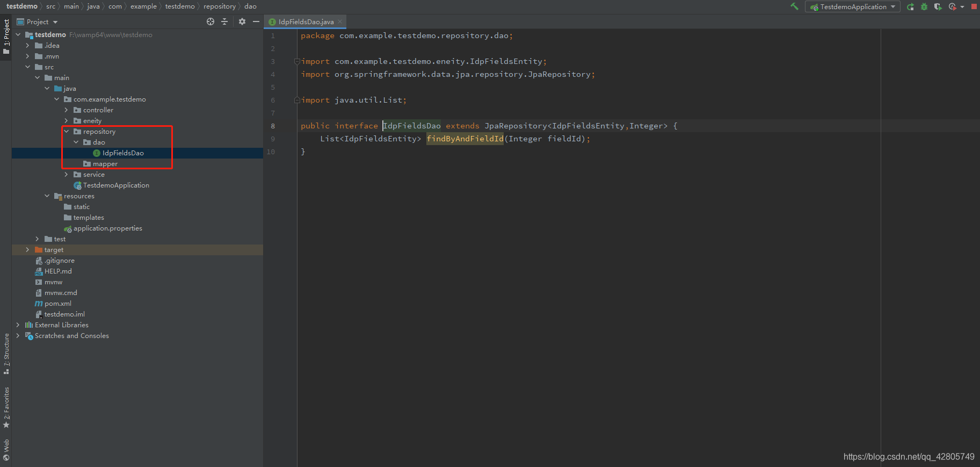Hide the Project tool window with minus icon
This screenshot has width=980, height=467.
[x=256, y=21]
